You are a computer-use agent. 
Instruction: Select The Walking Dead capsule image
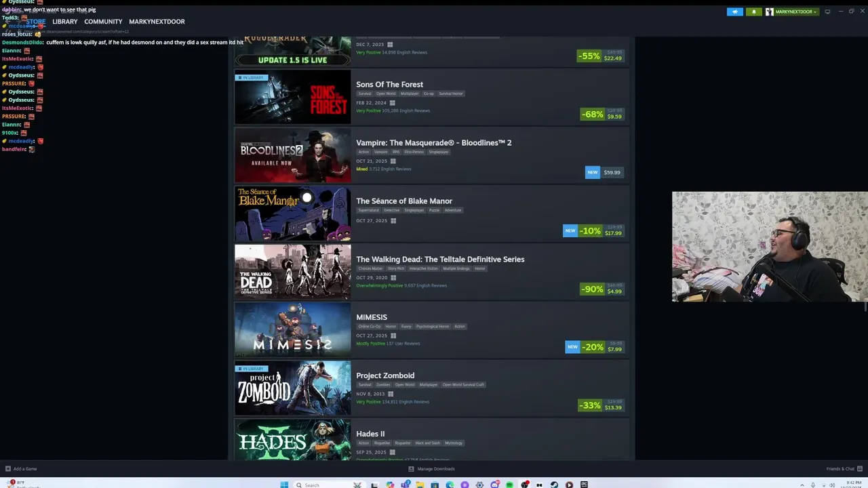pos(293,272)
